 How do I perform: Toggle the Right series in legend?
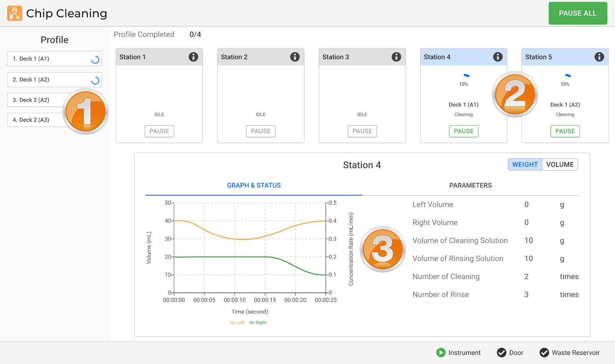point(258,323)
